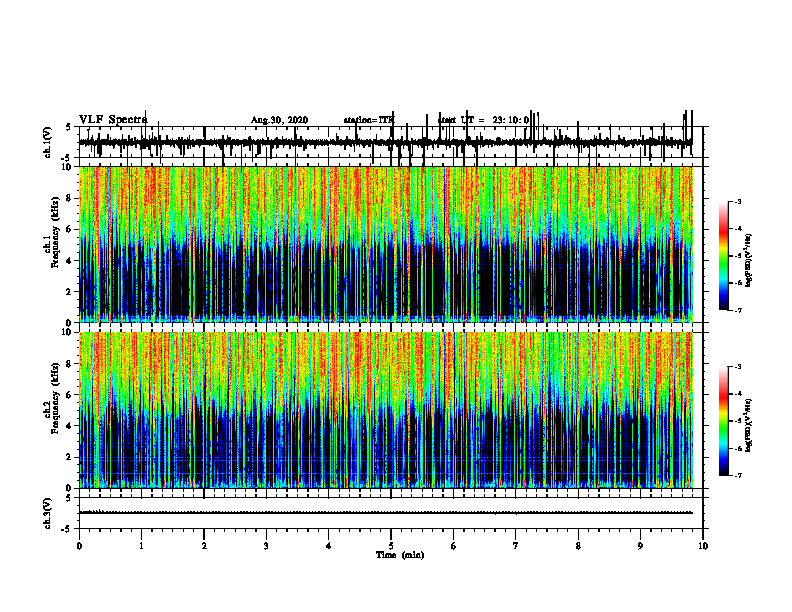Viewport: 792px width, 612px height.
Task: Click time axis tick label "0"
Action: [79, 546]
